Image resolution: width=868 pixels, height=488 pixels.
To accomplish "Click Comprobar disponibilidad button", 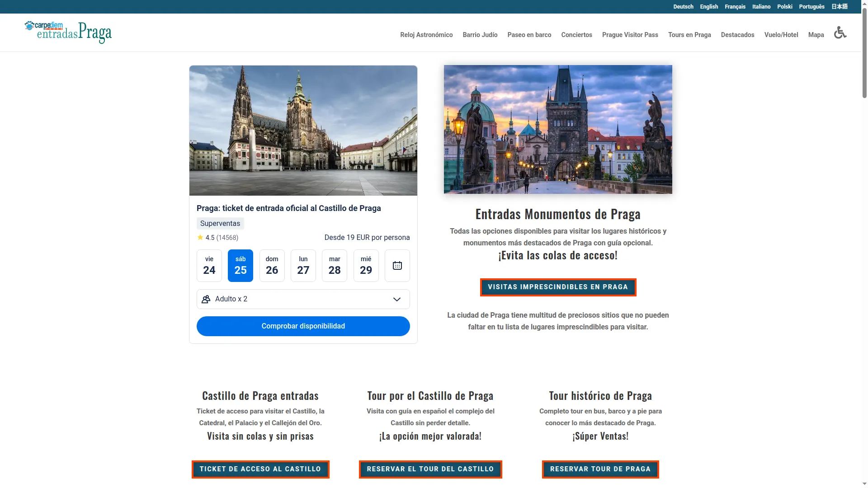I will point(303,326).
